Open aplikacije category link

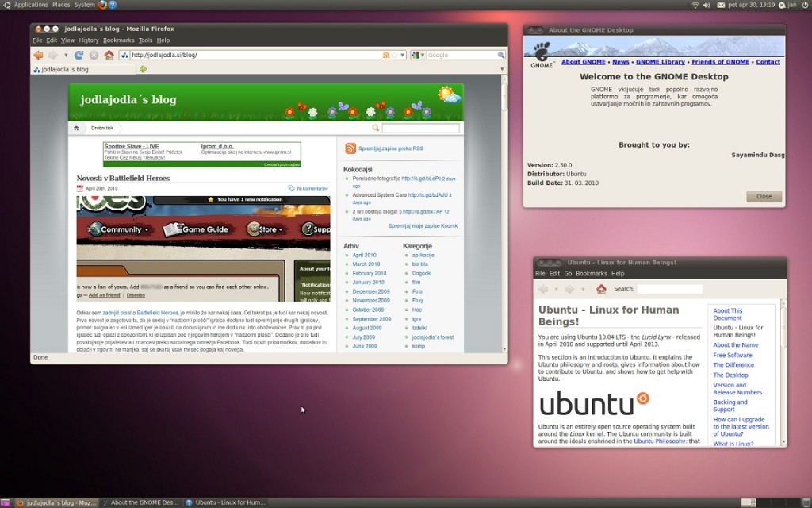[423, 256]
